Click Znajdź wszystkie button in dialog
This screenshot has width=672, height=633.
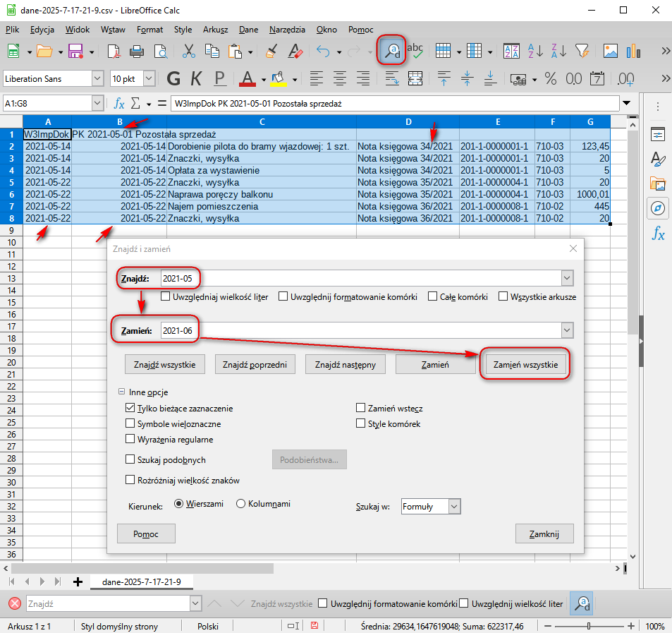[164, 365]
